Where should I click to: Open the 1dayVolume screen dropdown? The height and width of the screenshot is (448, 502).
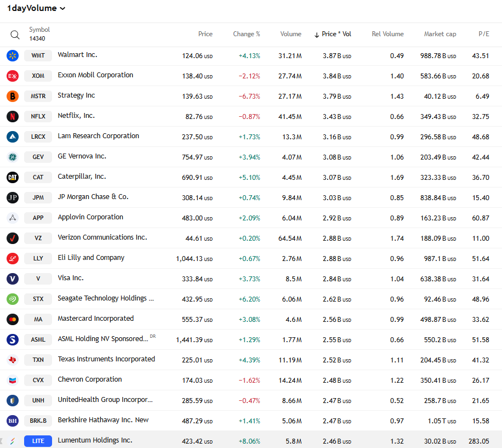pyautogui.click(x=36, y=8)
